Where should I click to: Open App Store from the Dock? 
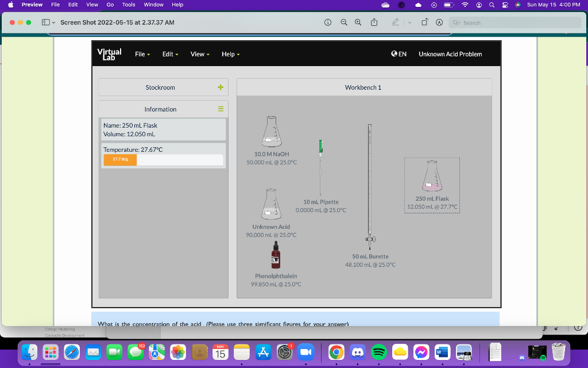263,352
